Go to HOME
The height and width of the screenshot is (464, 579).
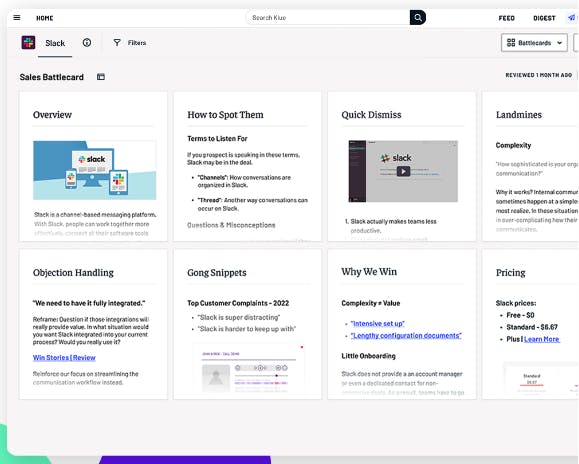(x=45, y=18)
